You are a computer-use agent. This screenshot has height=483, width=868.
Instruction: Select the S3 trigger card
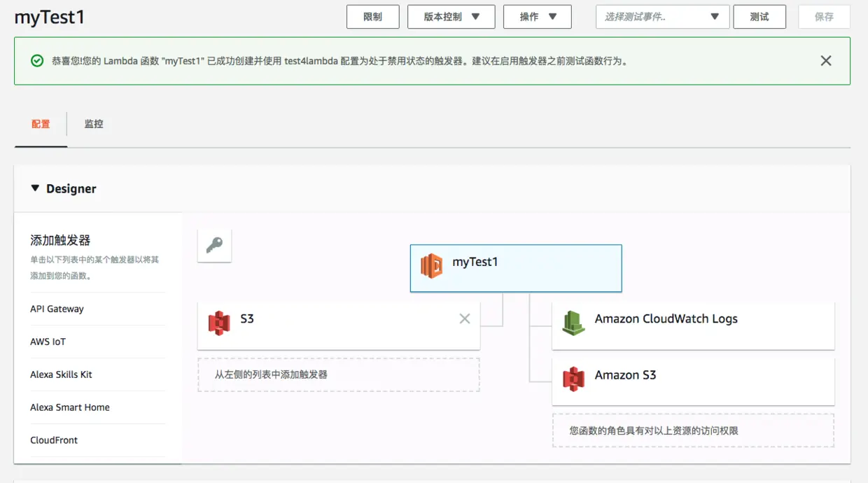coord(339,326)
